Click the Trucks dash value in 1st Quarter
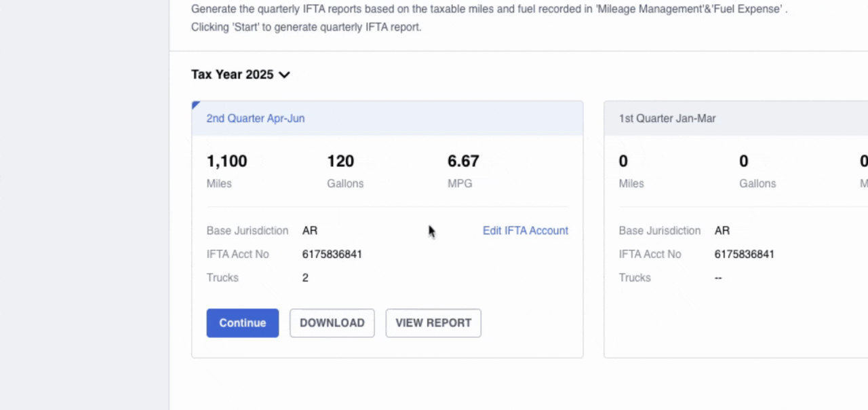Screen dimensions: 868x410 click(x=718, y=278)
